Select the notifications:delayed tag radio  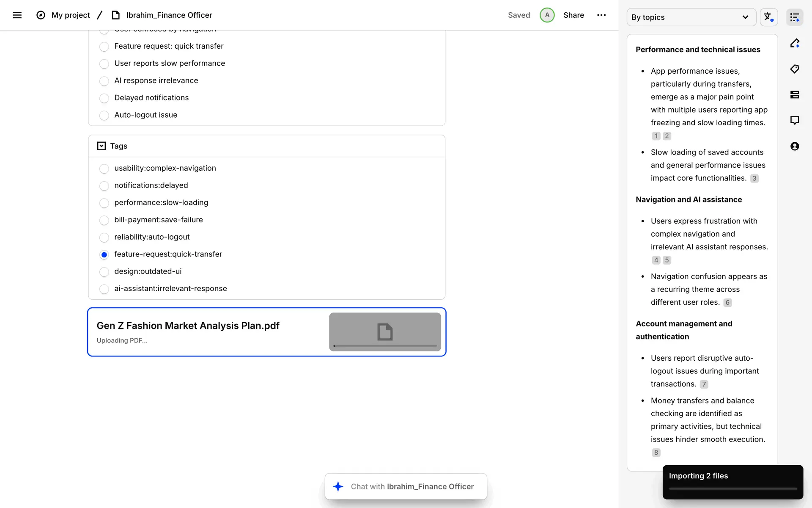104,186
